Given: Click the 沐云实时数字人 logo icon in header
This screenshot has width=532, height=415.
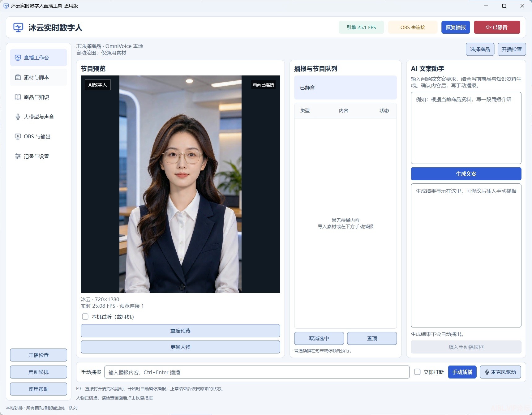Looking at the screenshot, I should 18,28.
